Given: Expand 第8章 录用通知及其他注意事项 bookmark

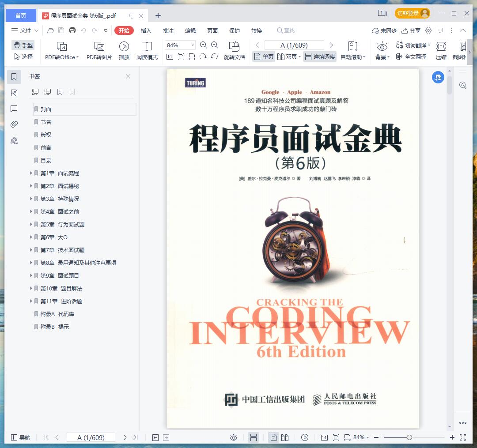Looking at the screenshot, I should tap(31, 262).
